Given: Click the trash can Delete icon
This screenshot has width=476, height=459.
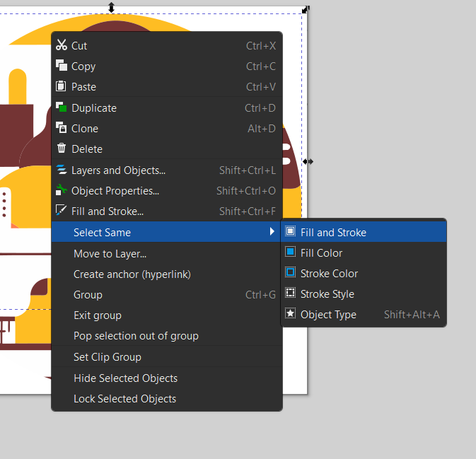Looking at the screenshot, I should [62, 148].
